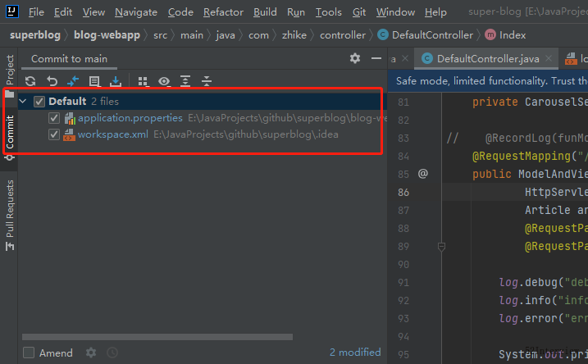
Task: Click the Commit to main tab
Action: coord(69,59)
